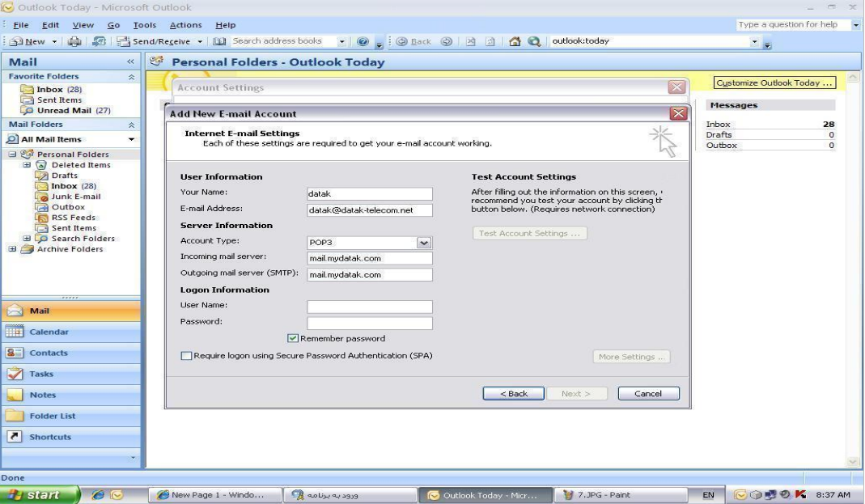Select Drafts folder in tree
Image resolution: width=865 pixels, height=504 pixels.
[x=64, y=176]
